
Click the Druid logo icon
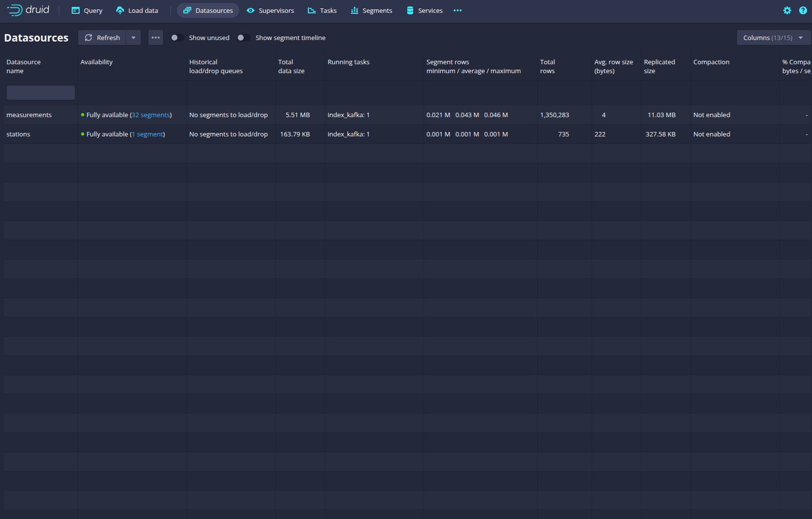pyautogui.click(x=15, y=10)
